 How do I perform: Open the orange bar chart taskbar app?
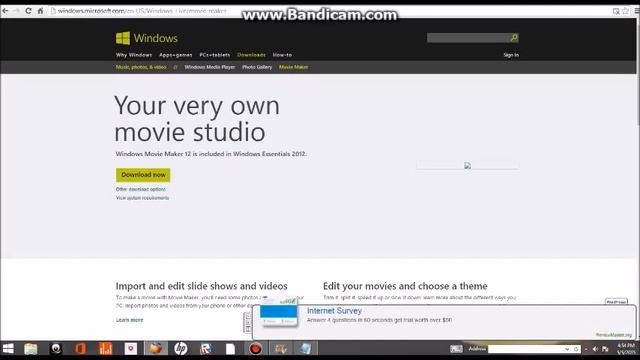click(x=105, y=349)
